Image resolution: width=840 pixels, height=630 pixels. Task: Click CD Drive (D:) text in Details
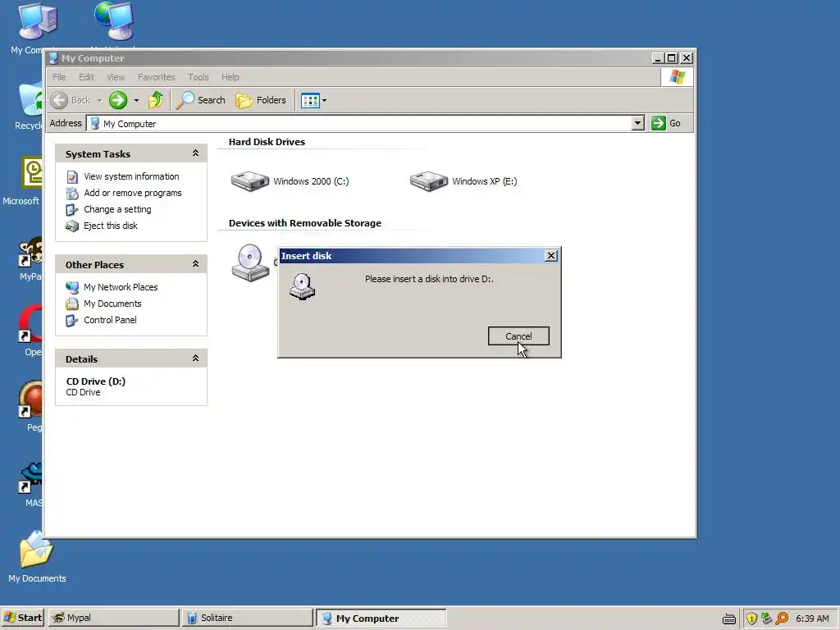96,381
